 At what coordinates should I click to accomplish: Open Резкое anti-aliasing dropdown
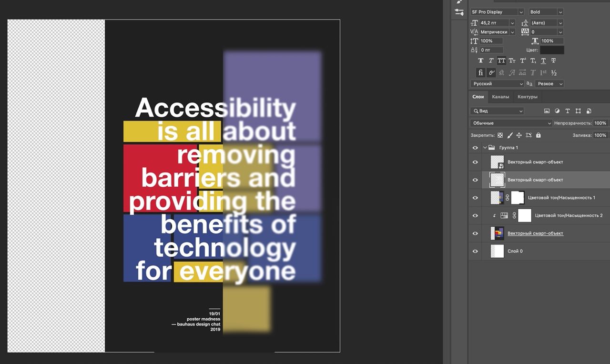tap(549, 84)
